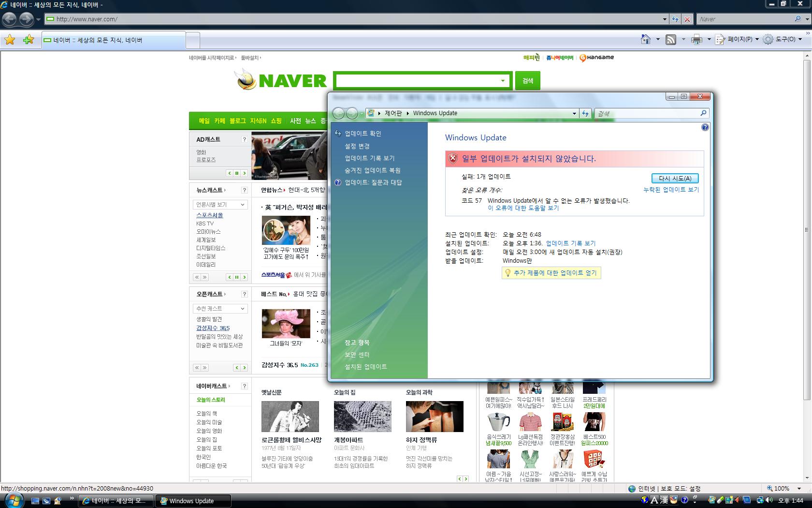Open the IE address bar history dropdown

(x=665, y=19)
